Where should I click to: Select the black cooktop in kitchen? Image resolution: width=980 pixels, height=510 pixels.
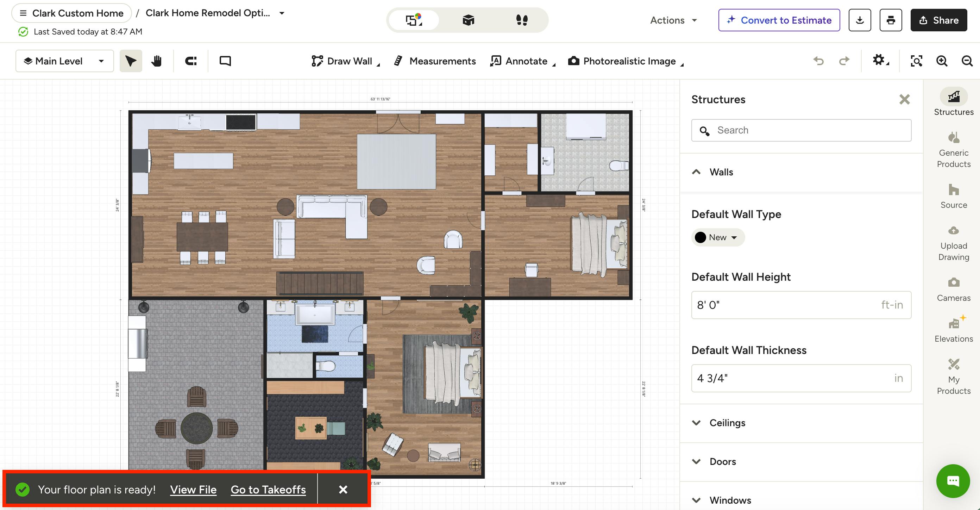pos(241,123)
